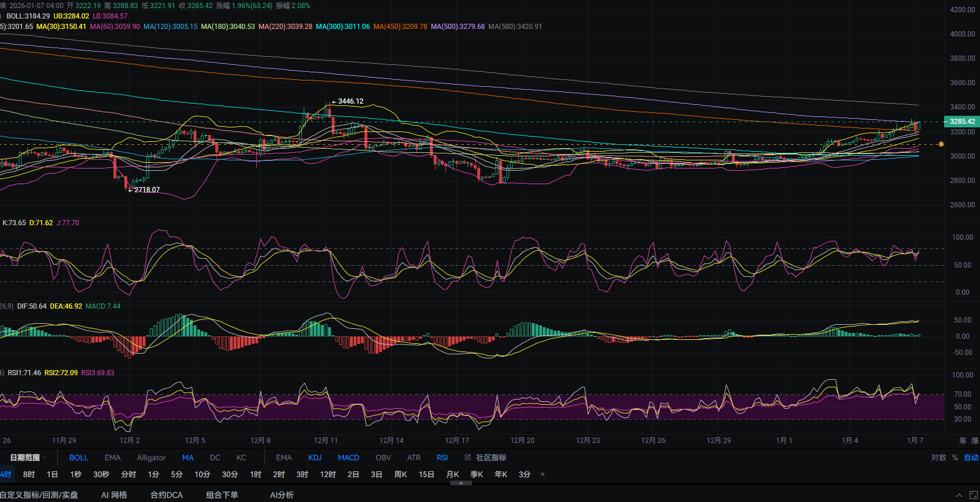Turn on the OBV indicator
Viewport: 980px width, 502px height.
(x=383, y=457)
